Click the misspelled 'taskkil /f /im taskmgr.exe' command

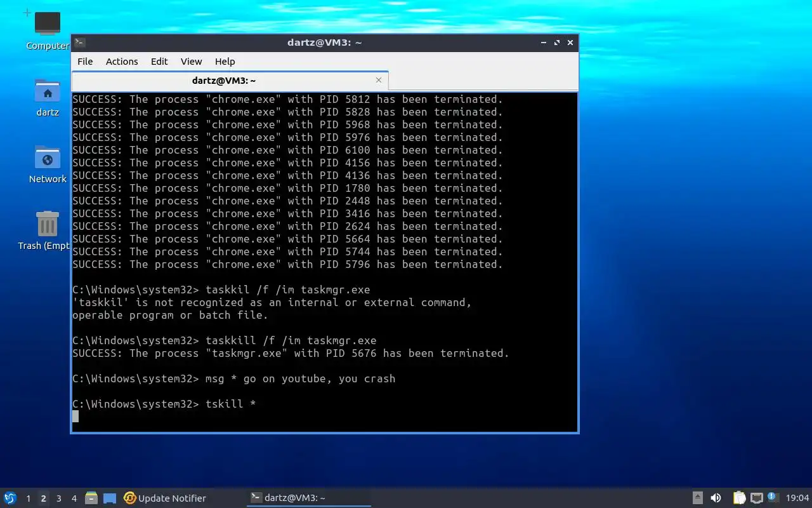pyautogui.click(x=221, y=290)
